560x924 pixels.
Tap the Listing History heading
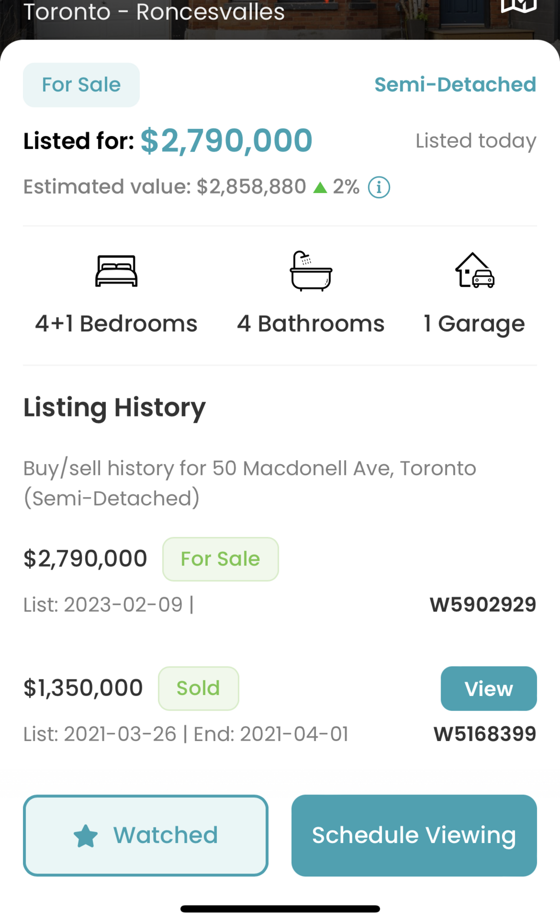point(114,407)
